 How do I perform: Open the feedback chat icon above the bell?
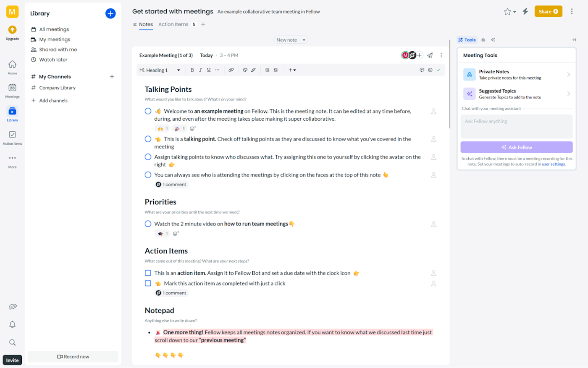pos(13,307)
